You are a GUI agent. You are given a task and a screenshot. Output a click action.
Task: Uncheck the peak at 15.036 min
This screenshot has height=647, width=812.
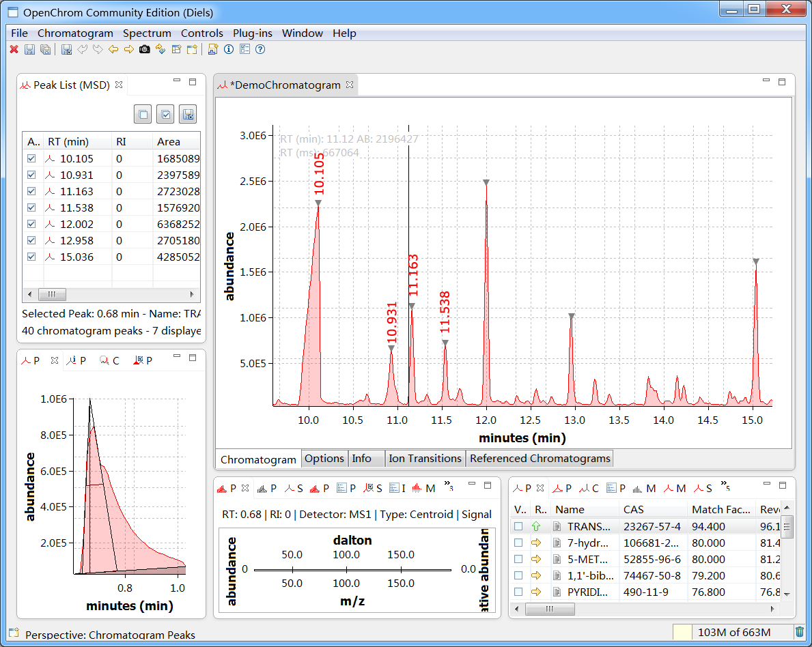(31, 257)
